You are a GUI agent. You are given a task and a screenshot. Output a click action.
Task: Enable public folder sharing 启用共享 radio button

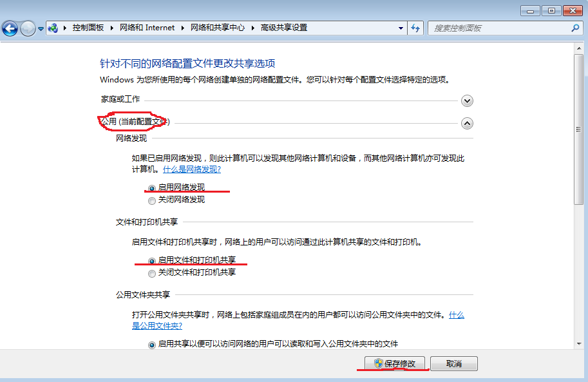(x=152, y=345)
